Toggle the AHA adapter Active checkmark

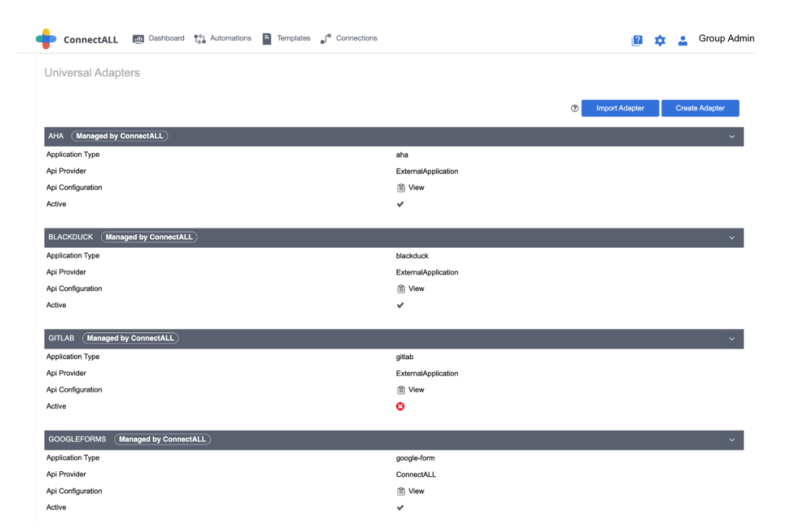tap(400, 204)
